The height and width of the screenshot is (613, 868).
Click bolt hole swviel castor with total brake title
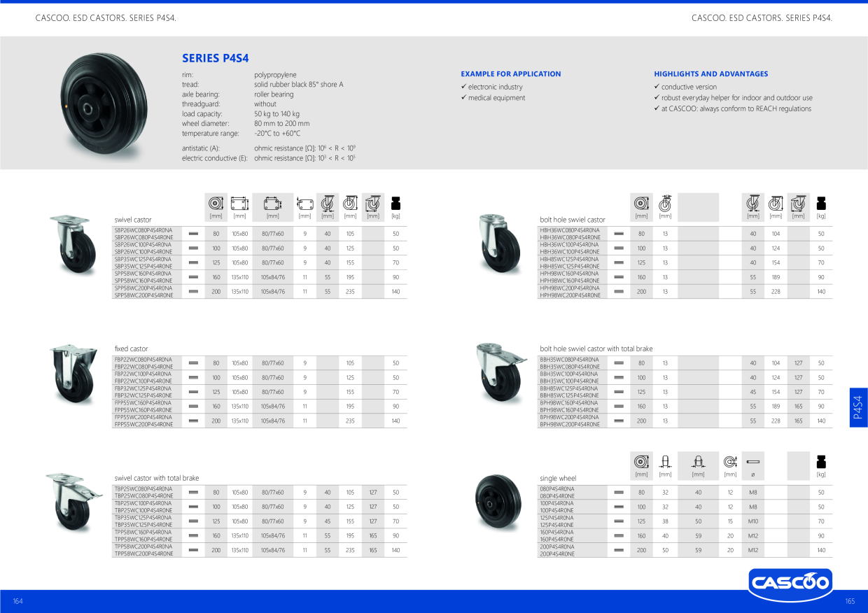[596, 348]
